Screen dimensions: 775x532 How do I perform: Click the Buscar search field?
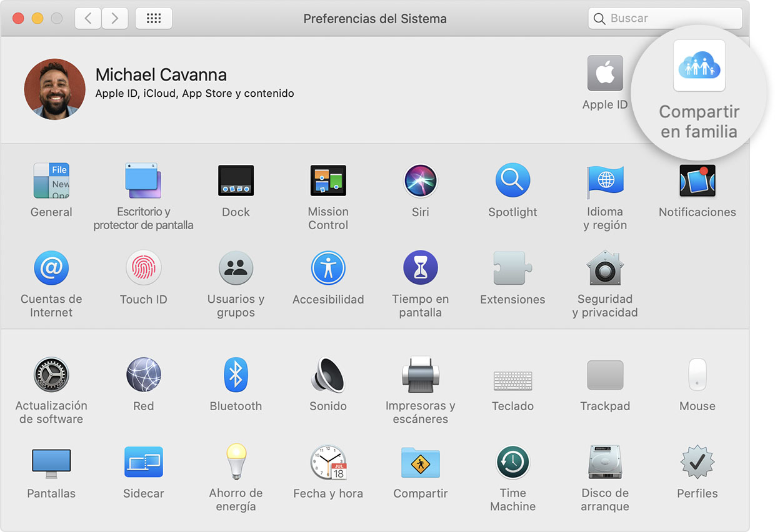click(664, 18)
